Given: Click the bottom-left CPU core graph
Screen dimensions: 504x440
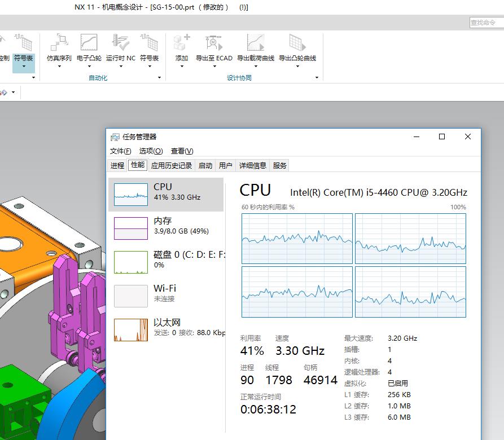Looking at the screenshot, I should tap(297, 292).
